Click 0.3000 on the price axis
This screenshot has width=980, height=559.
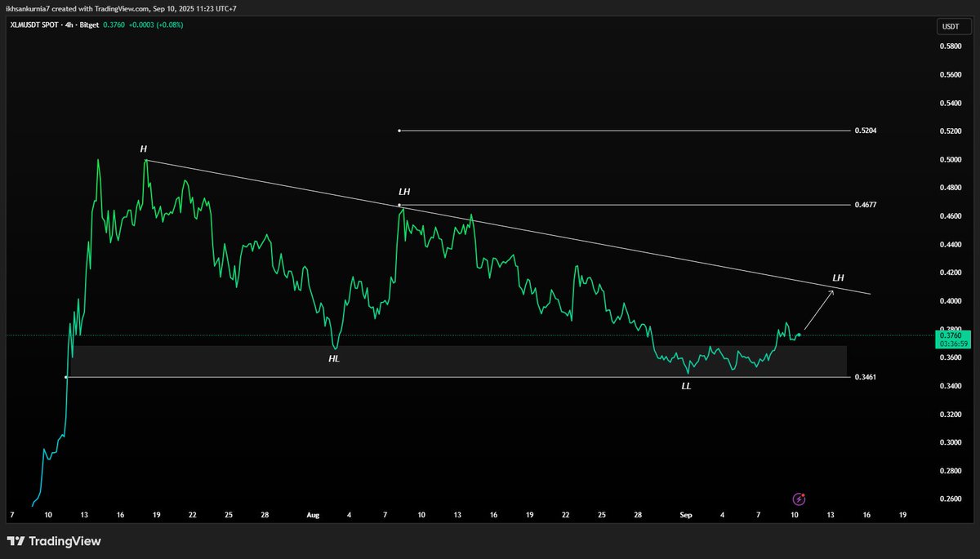pyautogui.click(x=951, y=443)
